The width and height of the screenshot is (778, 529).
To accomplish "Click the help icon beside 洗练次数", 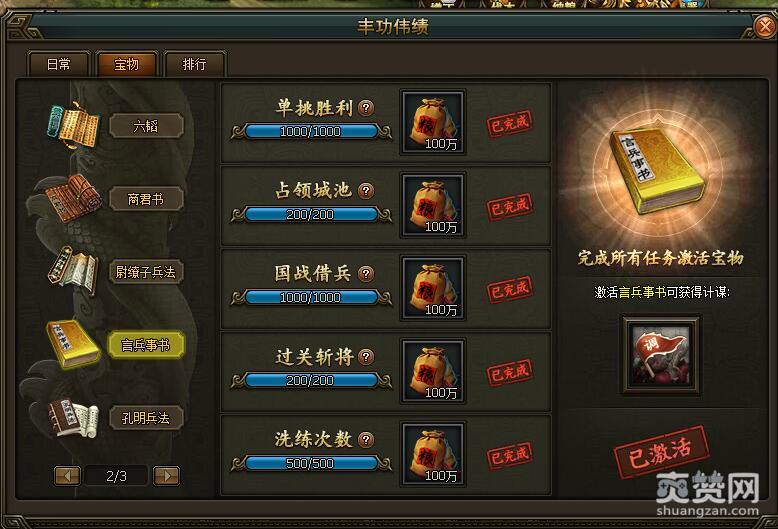I will pyautogui.click(x=366, y=439).
